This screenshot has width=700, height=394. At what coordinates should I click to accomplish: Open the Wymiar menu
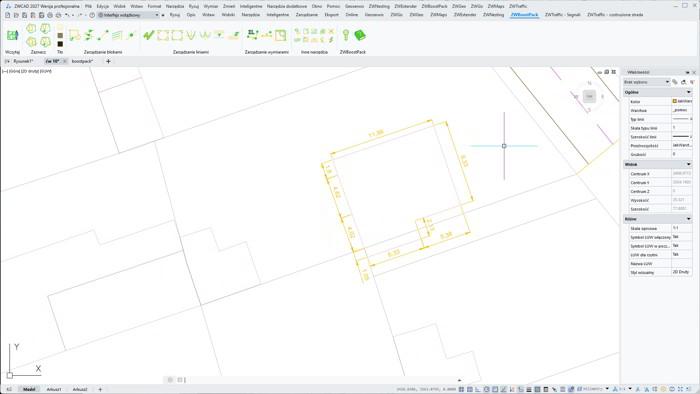pyautogui.click(x=211, y=6)
